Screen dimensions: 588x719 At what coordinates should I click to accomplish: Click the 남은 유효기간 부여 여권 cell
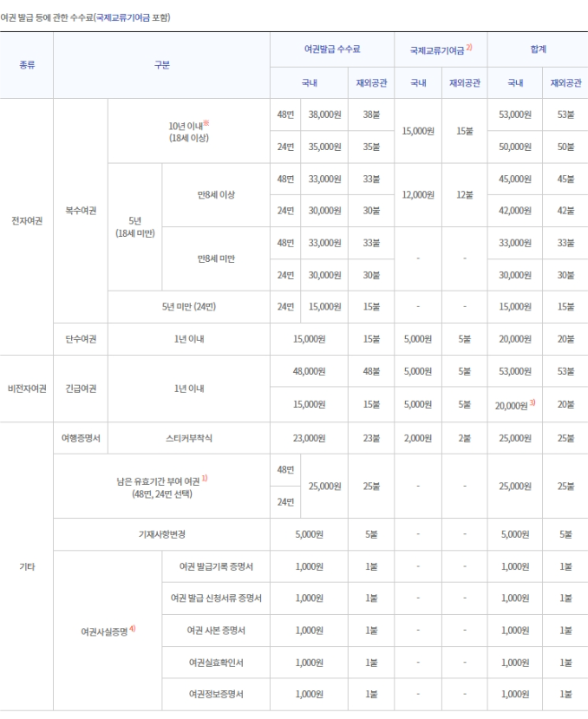(161, 487)
